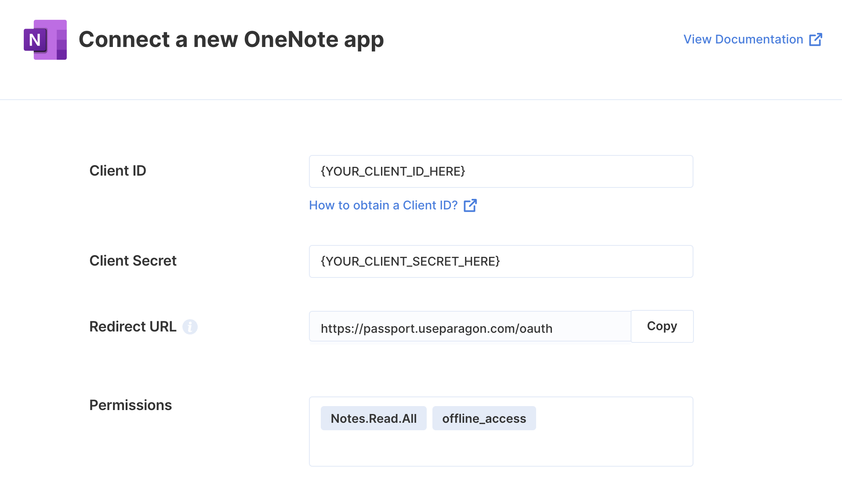Click the Connect a new OneNote app heading
Image resolution: width=842 pixels, height=504 pixels.
click(231, 40)
